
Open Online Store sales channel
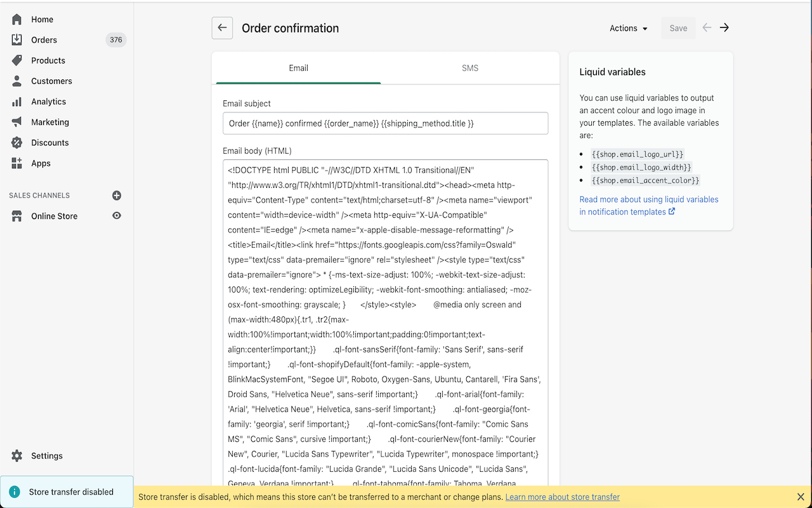pyautogui.click(x=55, y=216)
